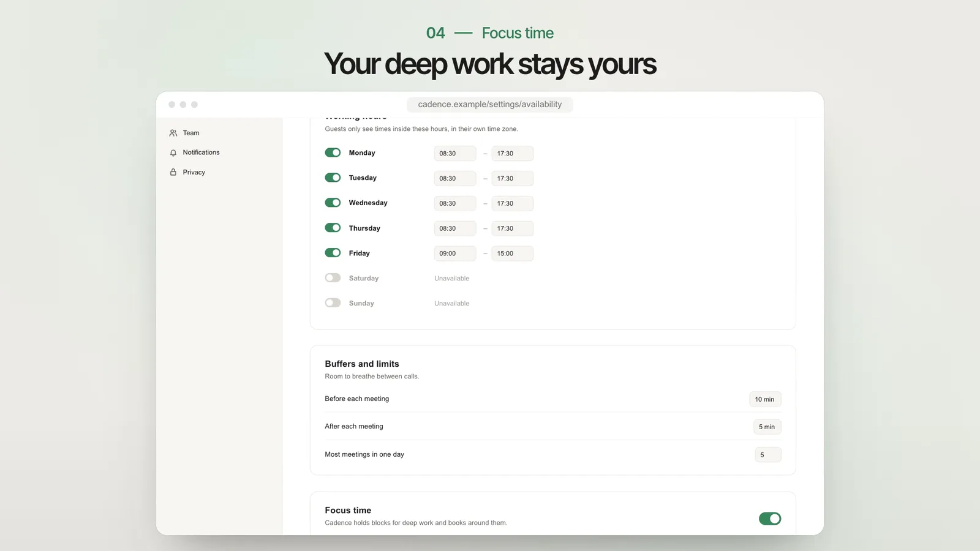The height and width of the screenshot is (551, 980).
Task: Click the 'After each meeting' label
Action: (354, 426)
